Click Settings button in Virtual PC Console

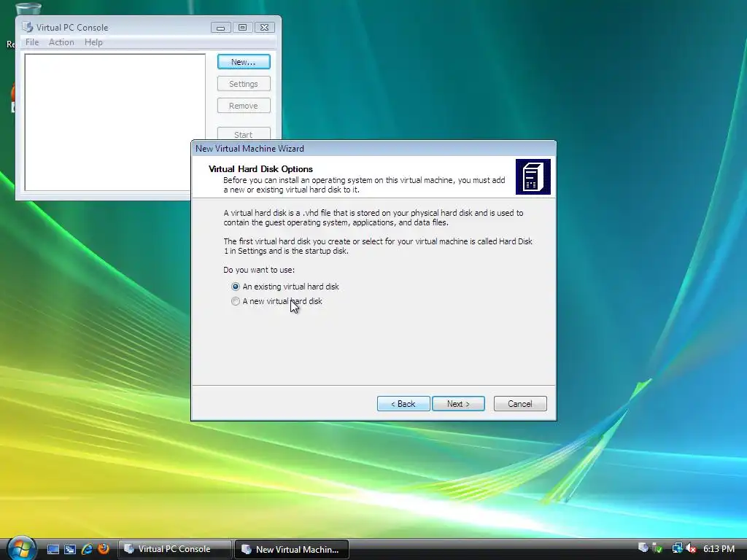tap(244, 84)
